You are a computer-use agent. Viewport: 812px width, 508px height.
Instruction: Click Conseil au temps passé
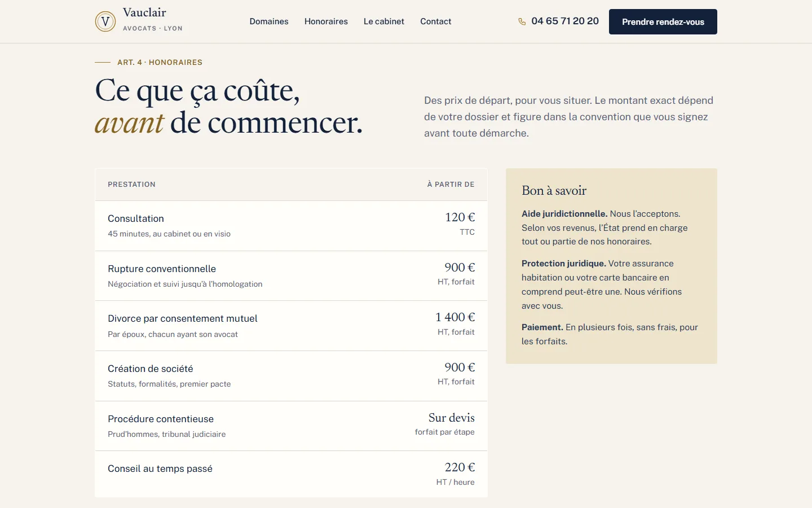click(x=160, y=468)
